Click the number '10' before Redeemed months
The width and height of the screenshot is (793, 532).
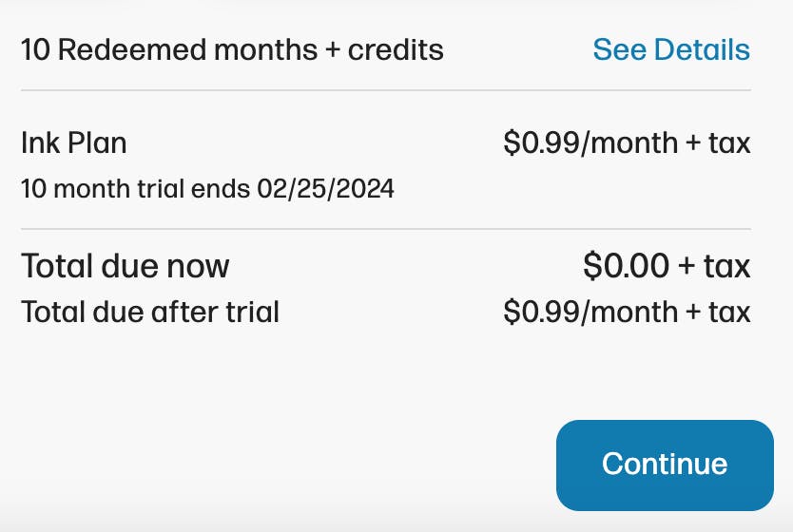tap(35, 49)
